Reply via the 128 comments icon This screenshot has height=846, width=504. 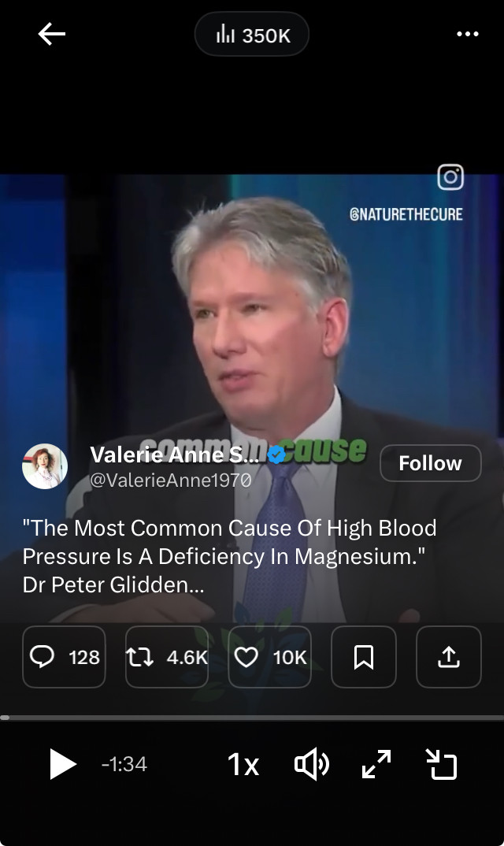[65, 657]
